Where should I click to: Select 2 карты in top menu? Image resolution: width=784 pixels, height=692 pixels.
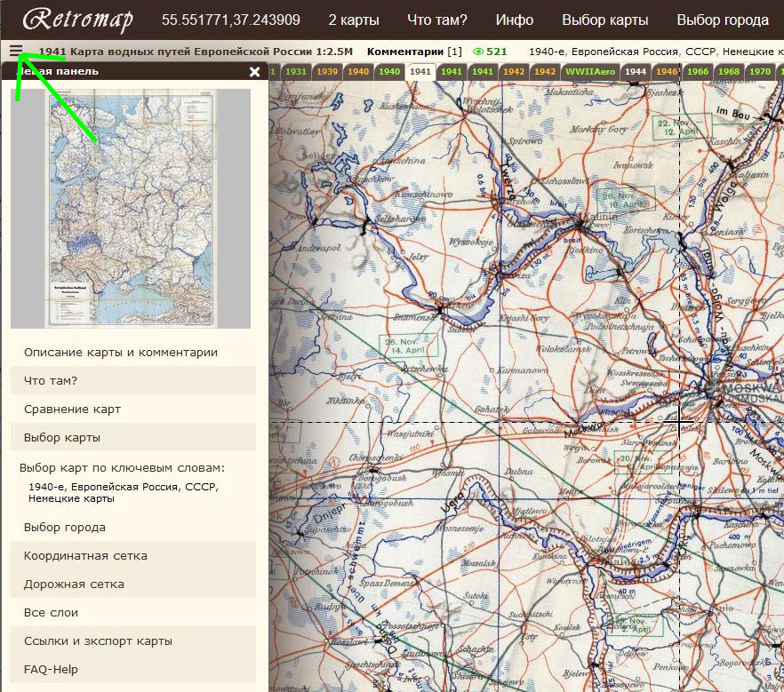pos(353,20)
